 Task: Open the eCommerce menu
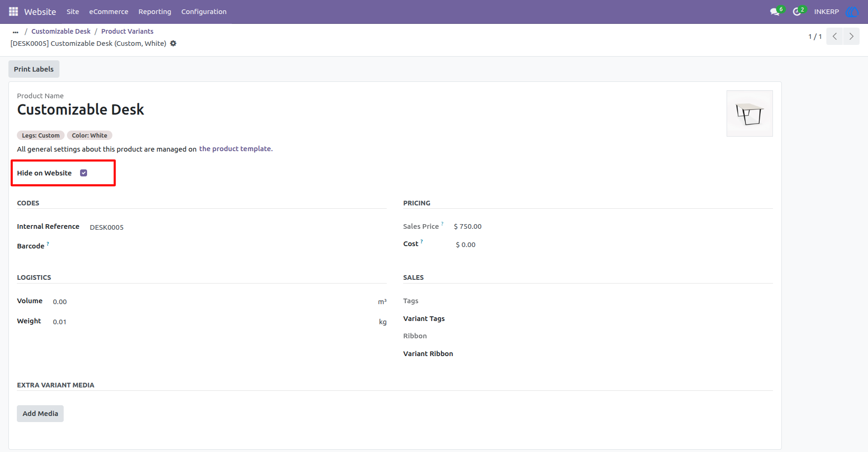(x=109, y=12)
